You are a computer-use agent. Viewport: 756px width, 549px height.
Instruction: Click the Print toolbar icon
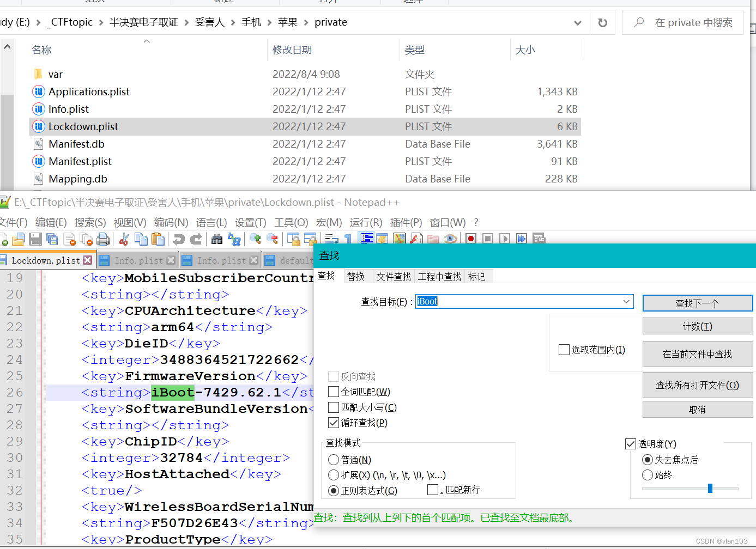click(x=103, y=239)
